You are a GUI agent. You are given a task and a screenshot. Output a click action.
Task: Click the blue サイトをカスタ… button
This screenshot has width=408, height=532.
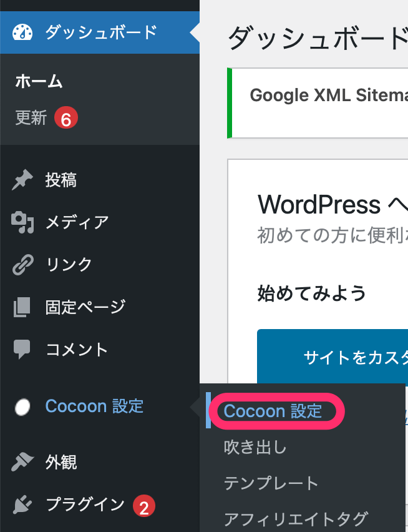(x=333, y=357)
